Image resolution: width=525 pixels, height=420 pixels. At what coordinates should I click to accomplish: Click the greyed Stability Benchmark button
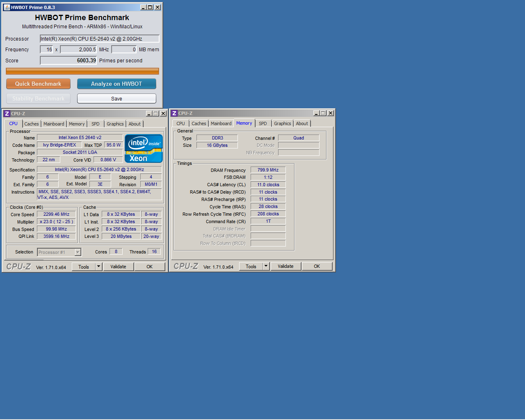tap(38, 98)
